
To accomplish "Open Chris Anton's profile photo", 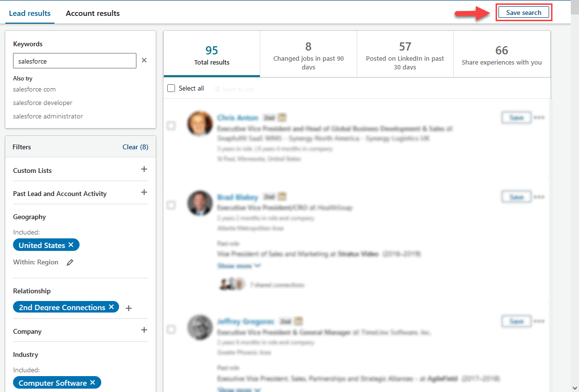I will click(200, 123).
